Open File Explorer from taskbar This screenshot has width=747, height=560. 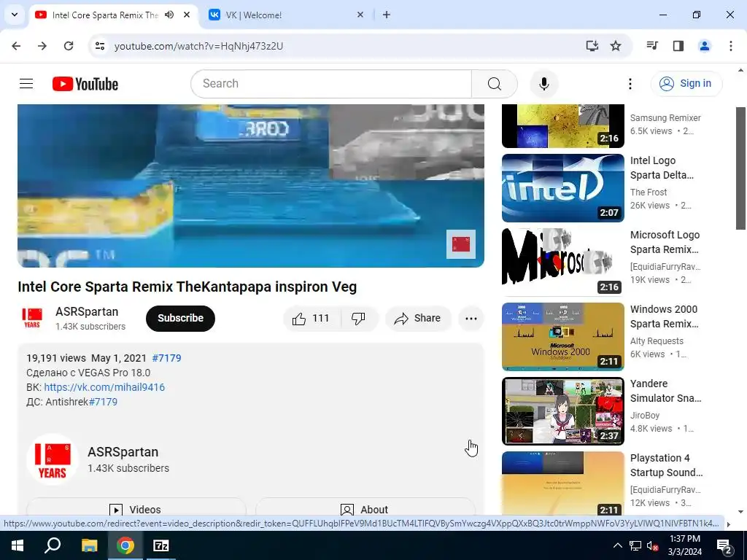click(x=89, y=545)
